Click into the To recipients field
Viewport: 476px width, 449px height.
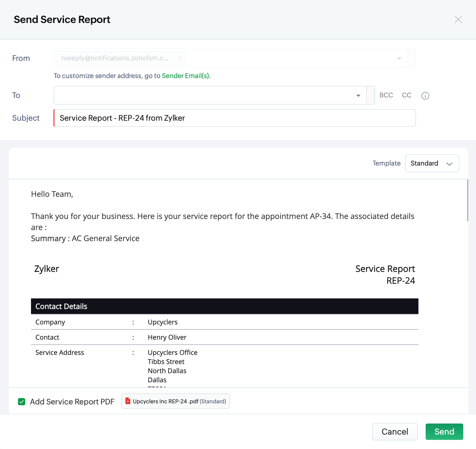203,95
